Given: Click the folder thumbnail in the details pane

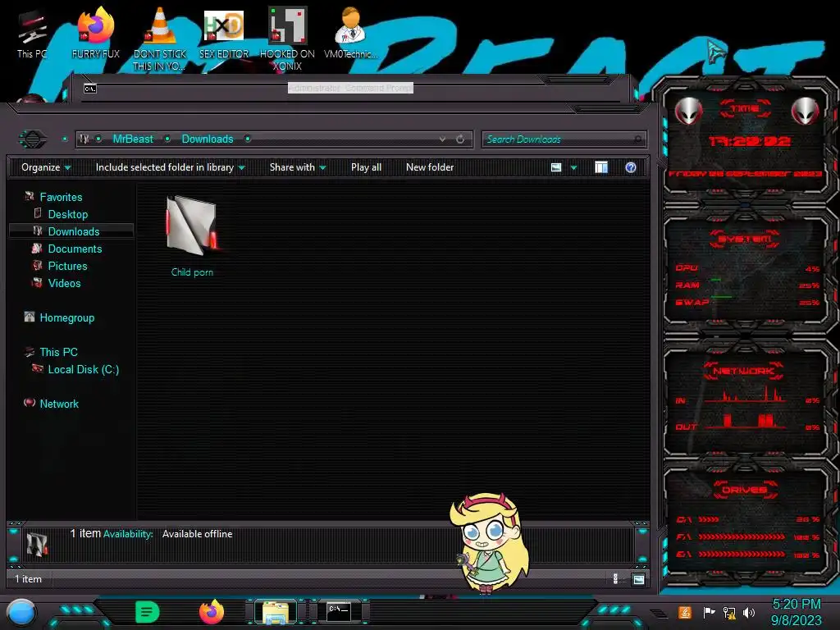Looking at the screenshot, I should click(x=36, y=544).
